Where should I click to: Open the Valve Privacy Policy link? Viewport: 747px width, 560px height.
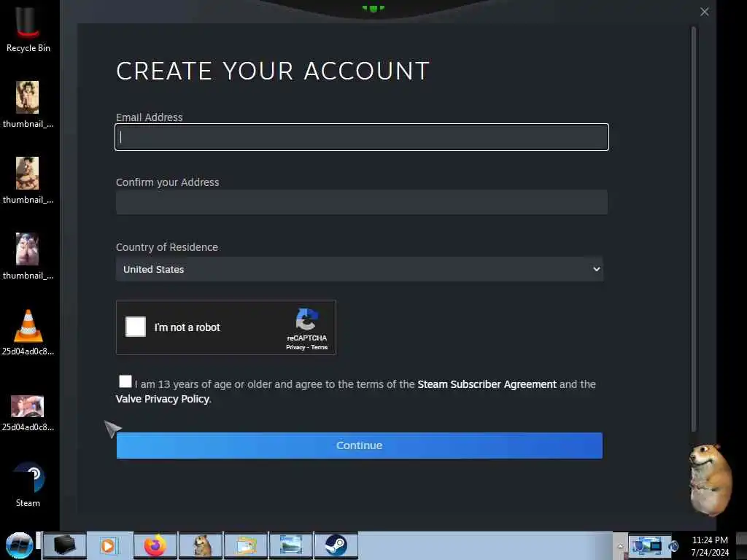[163, 399]
